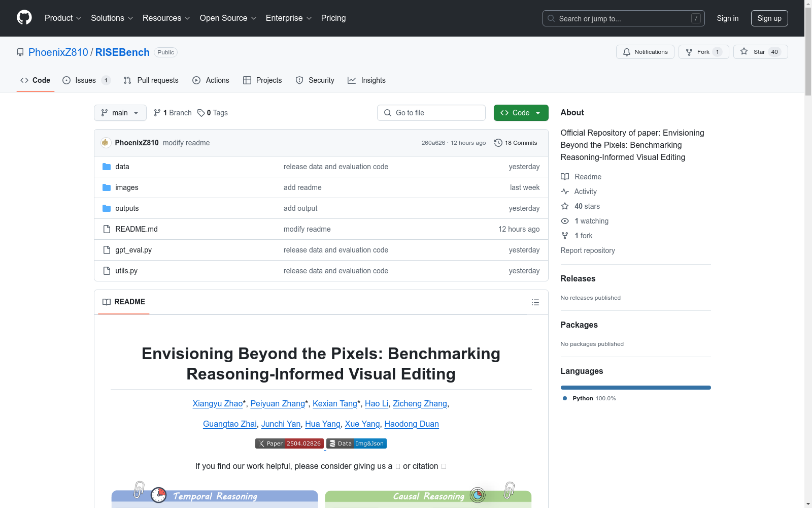Click the Go to file search box
The width and height of the screenshot is (812, 508).
pos(431,113)
